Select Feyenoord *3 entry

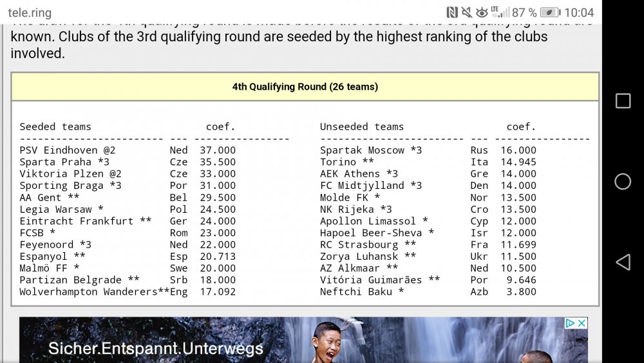click(x=55, y=244)
